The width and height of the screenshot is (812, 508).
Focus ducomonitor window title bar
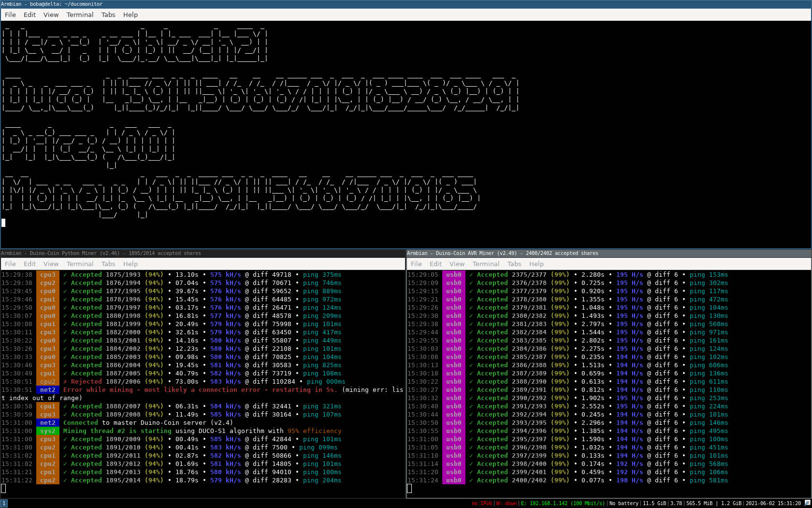tap(406, 4)
